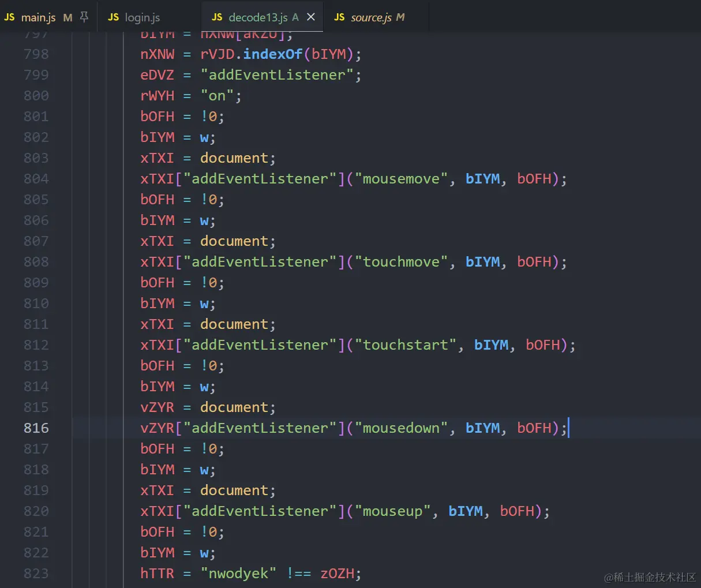
Task: Click xTXI variable on line 807
Action: [158, 241]
